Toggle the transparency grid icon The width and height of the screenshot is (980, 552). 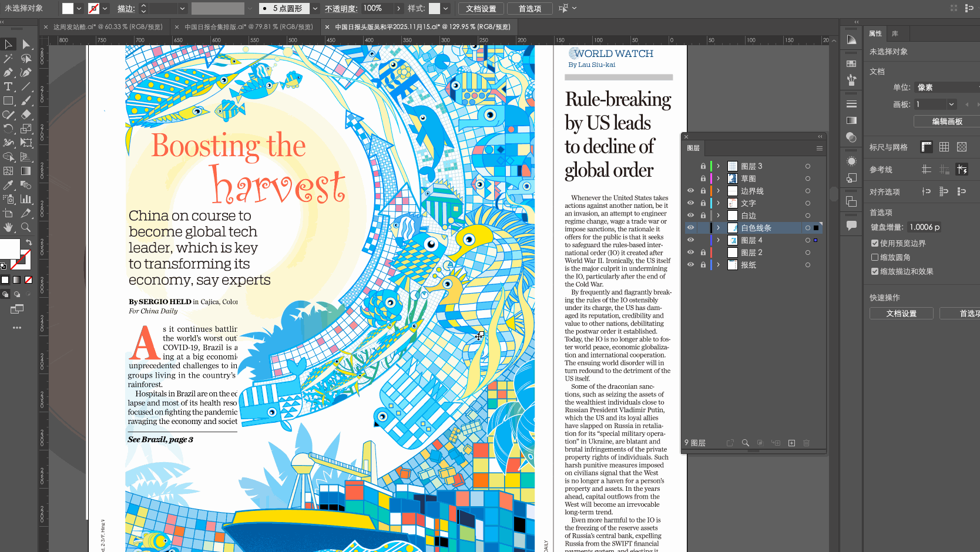click(x=962, y=147)
